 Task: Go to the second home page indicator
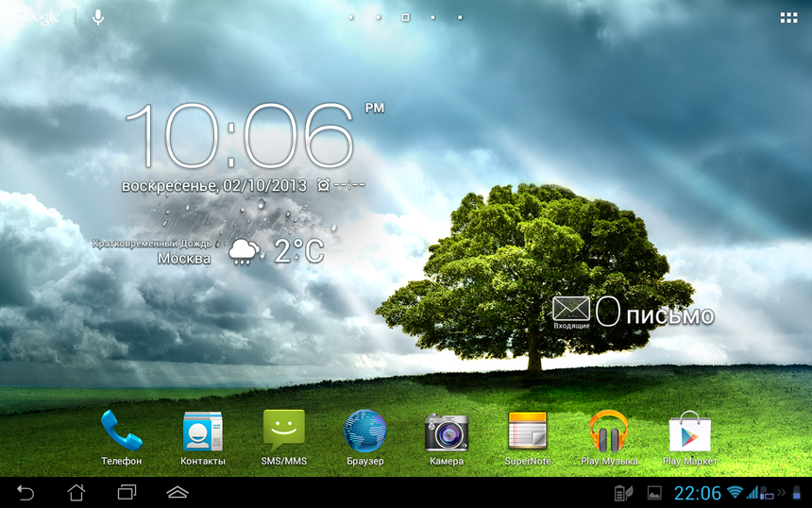[379, 18]
